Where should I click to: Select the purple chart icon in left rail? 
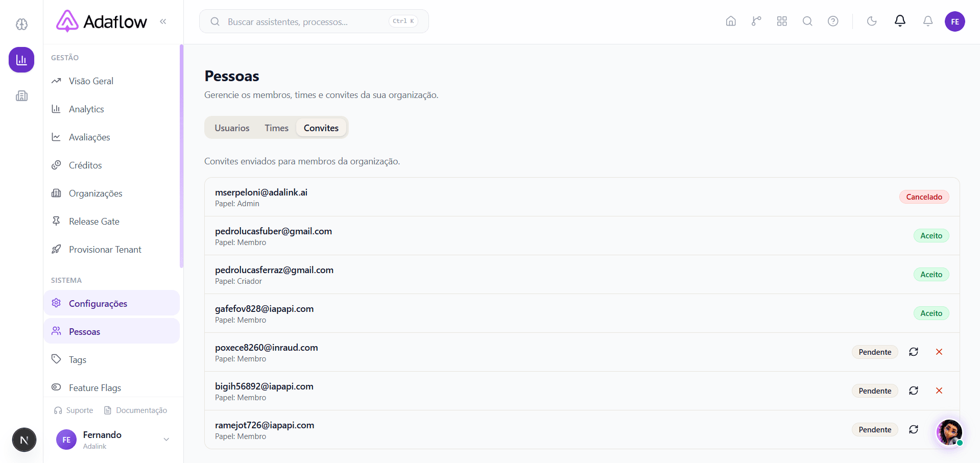point(21,60)
